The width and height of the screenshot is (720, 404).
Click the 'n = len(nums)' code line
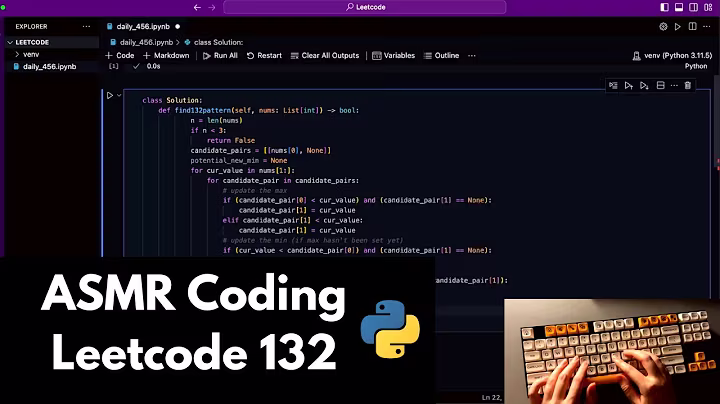pos(216,120)
